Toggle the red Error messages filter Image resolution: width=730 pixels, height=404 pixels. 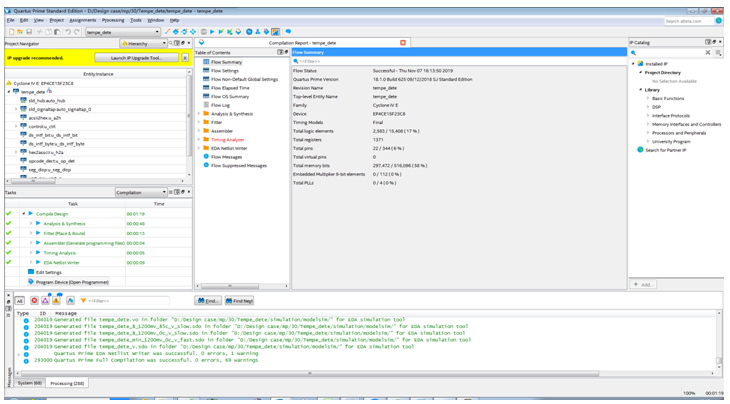[34, 301]
